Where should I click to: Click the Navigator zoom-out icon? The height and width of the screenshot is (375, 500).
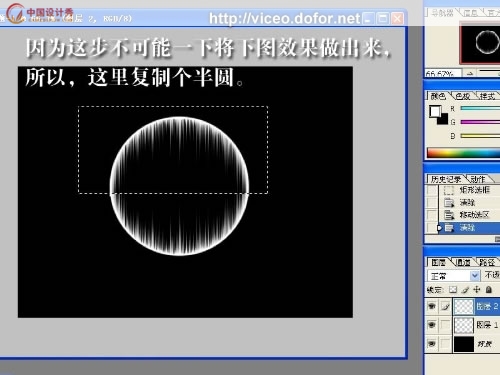(x=470, y=73)
